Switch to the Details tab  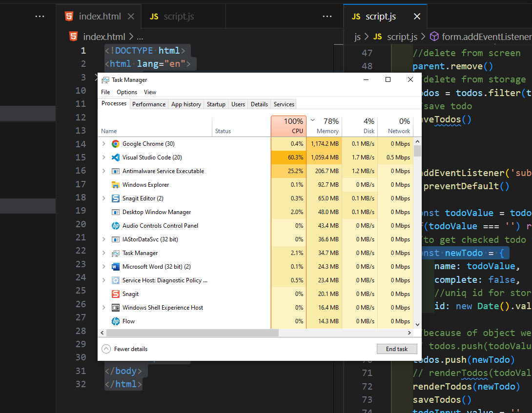(260, 104)
